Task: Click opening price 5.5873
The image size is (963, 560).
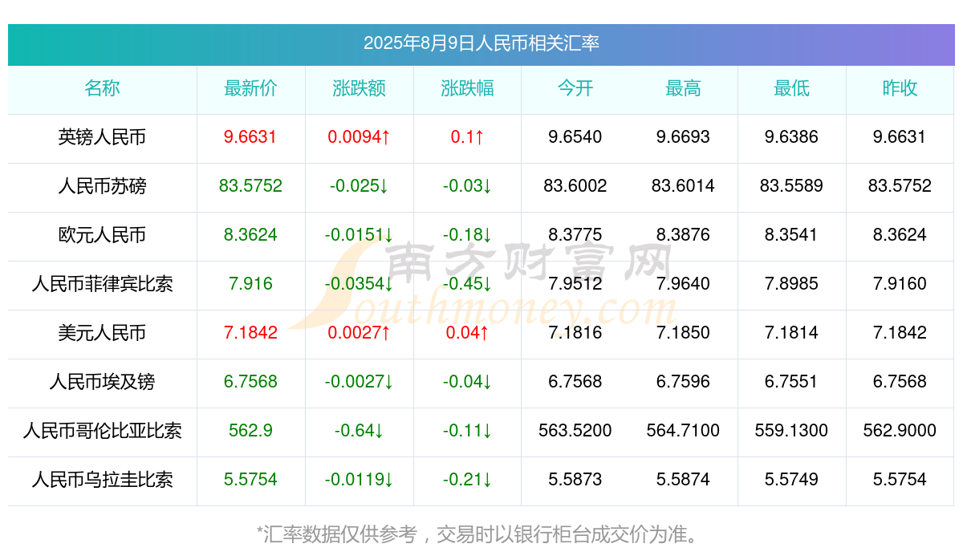Action: click(x=575, y=480)
